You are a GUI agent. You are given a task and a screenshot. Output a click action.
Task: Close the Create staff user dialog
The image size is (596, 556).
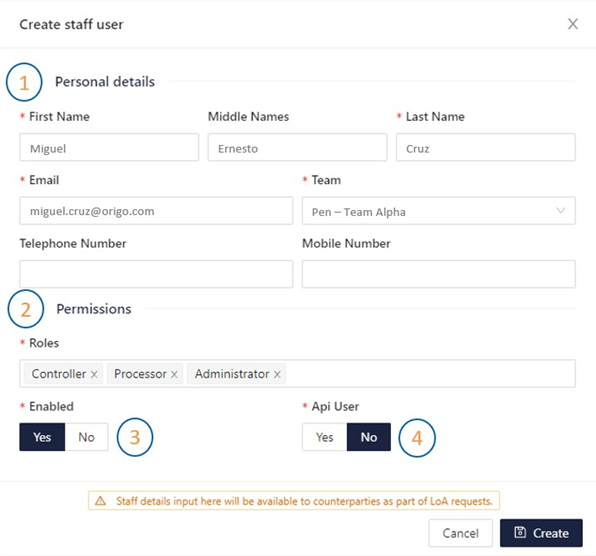[x=573, y=24]
